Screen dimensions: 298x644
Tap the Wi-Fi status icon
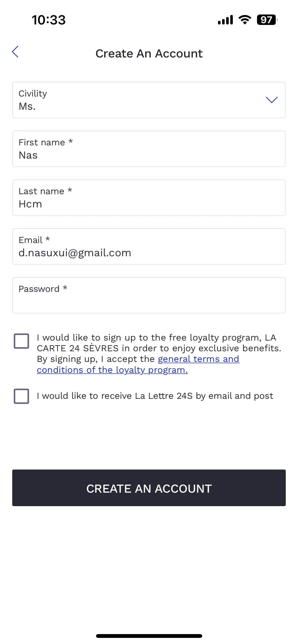click(x=245, y=20)
